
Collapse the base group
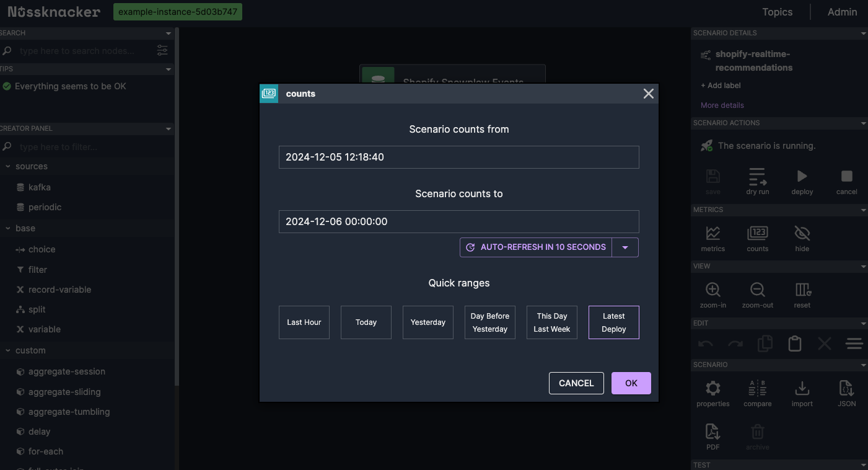7,228
